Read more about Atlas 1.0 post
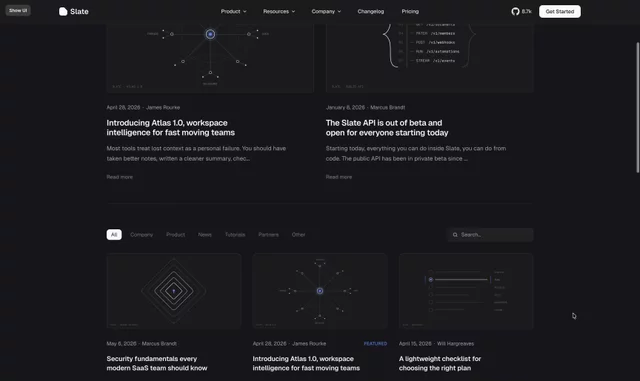The height and width of the screenshot is (381, 640). pyautogui.click(x=120, y=177)
